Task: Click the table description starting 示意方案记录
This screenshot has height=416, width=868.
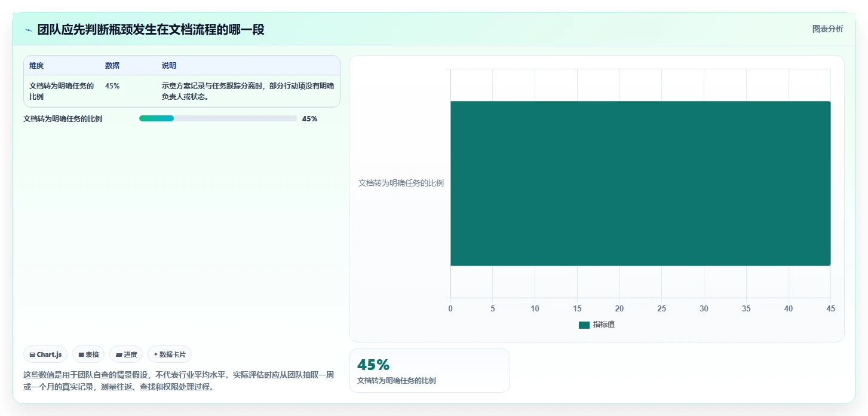Action: coord(248,91)
